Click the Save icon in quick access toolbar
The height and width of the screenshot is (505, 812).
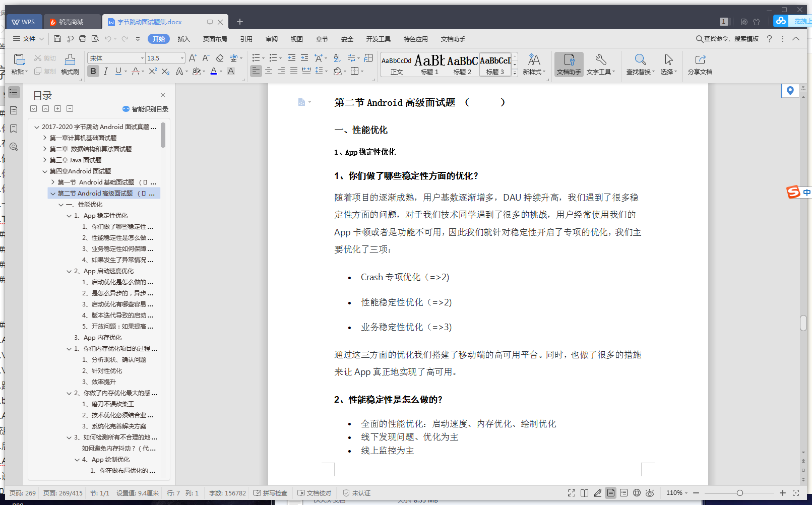coord(57,39)
